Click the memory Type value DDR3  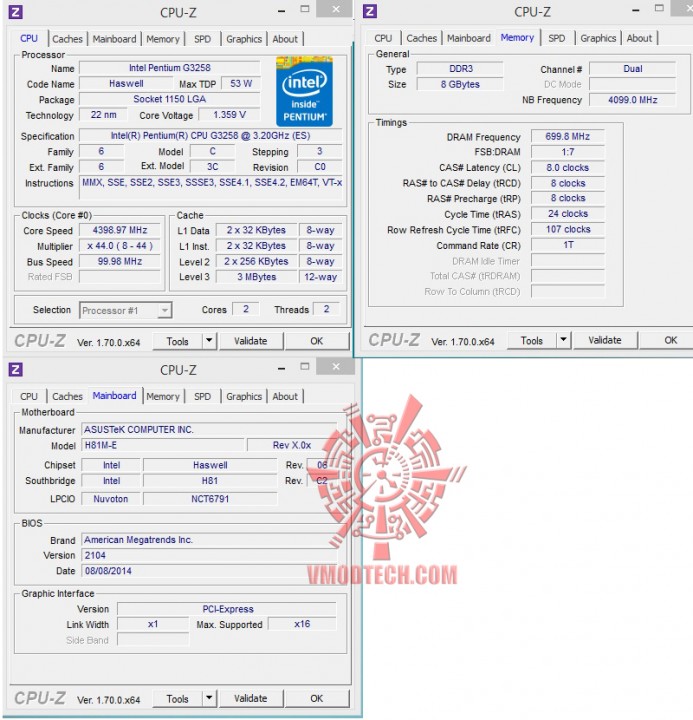(x=460, y=69)
